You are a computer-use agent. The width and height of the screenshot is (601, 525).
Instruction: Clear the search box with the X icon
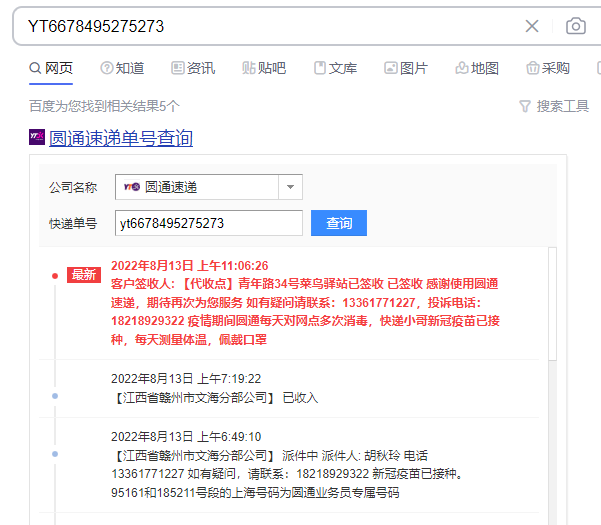532,26
